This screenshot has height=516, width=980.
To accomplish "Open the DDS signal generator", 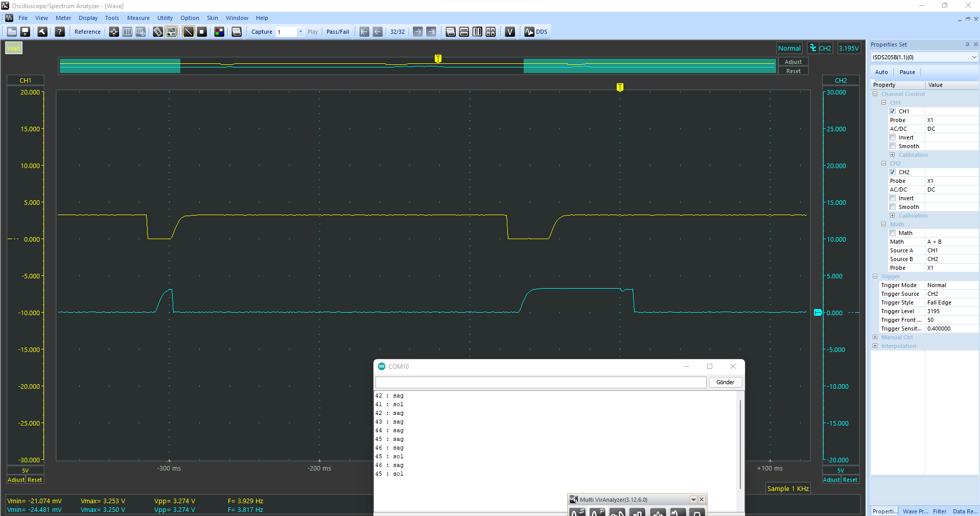I will (536, 32).
